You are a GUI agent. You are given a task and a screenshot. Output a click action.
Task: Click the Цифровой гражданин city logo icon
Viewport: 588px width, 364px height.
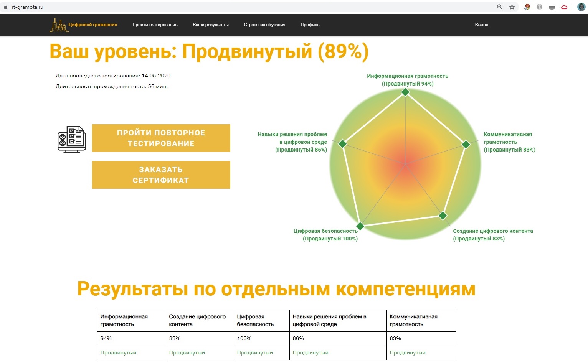click(x=58, y=25)
